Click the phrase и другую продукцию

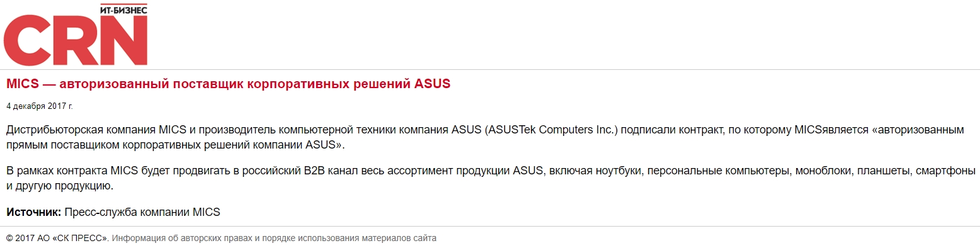[60, 186]
